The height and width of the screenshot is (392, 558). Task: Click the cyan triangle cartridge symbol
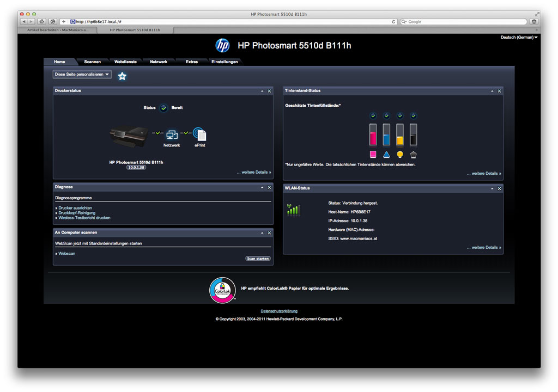point(386,155)
